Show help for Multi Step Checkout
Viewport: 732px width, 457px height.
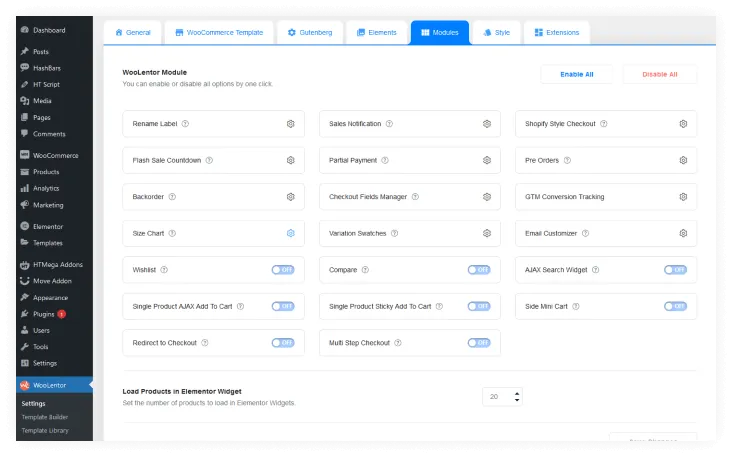(398, 343)
